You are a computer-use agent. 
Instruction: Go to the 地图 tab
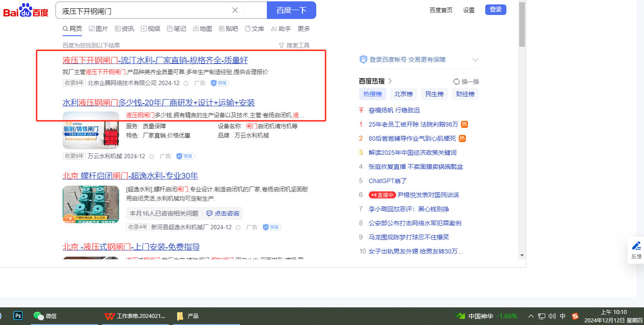click(x=202, y=29)
